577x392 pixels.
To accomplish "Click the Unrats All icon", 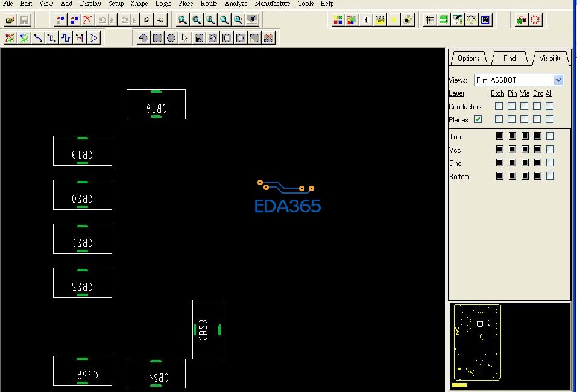I will click(10, 38).
